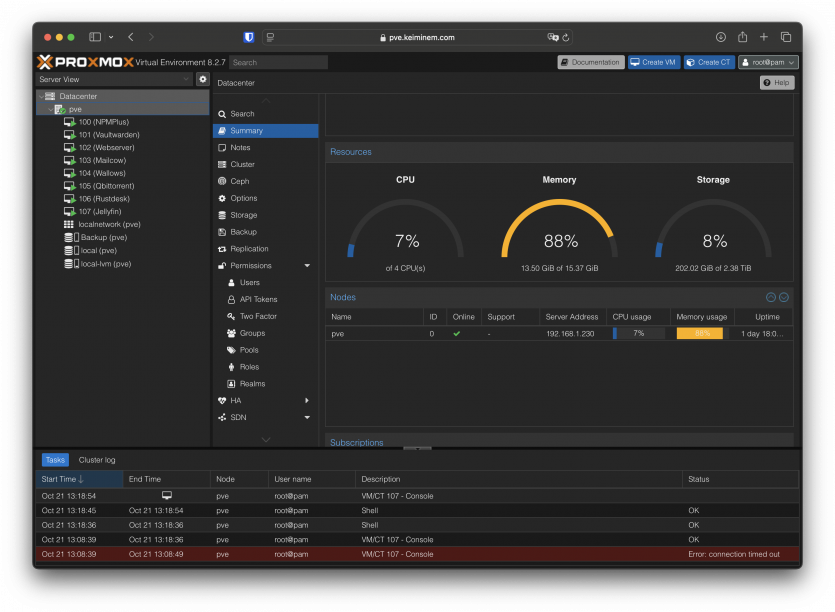The width and height of the screenshot is (835, 612).
Task: Sort tasks by Start Time column
Action: click(62, 479)
